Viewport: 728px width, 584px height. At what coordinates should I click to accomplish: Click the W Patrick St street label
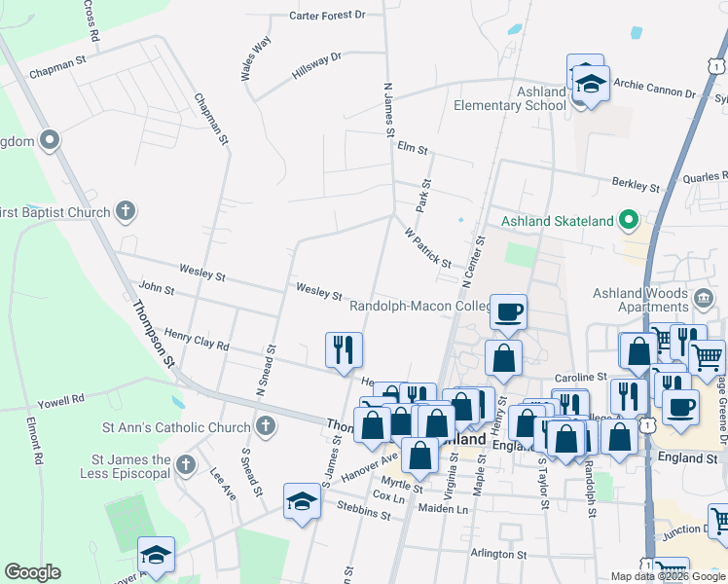coord(427,248)
